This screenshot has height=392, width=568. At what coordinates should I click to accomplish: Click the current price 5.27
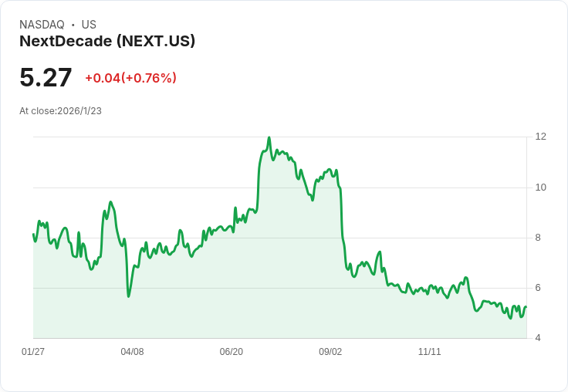point(46,77)
